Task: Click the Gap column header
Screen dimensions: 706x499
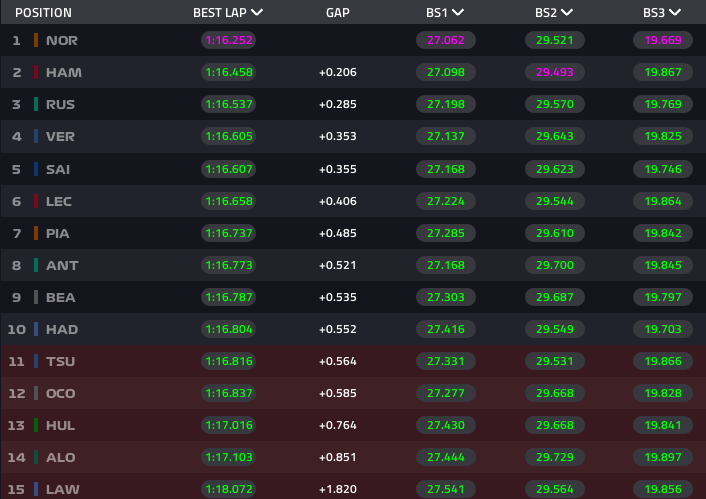Action: tap(338, 13)
